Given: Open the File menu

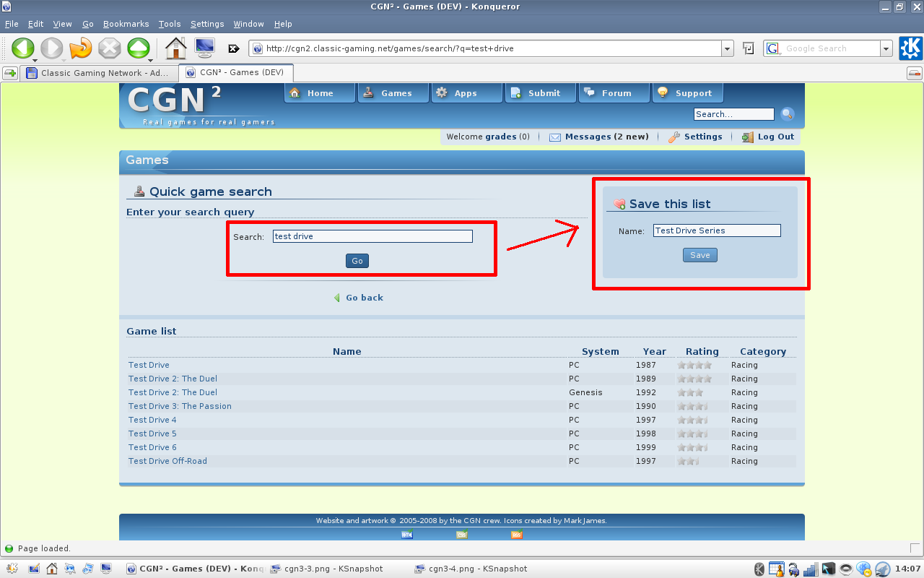Looking at the screenshot, I should coord(12,24).
